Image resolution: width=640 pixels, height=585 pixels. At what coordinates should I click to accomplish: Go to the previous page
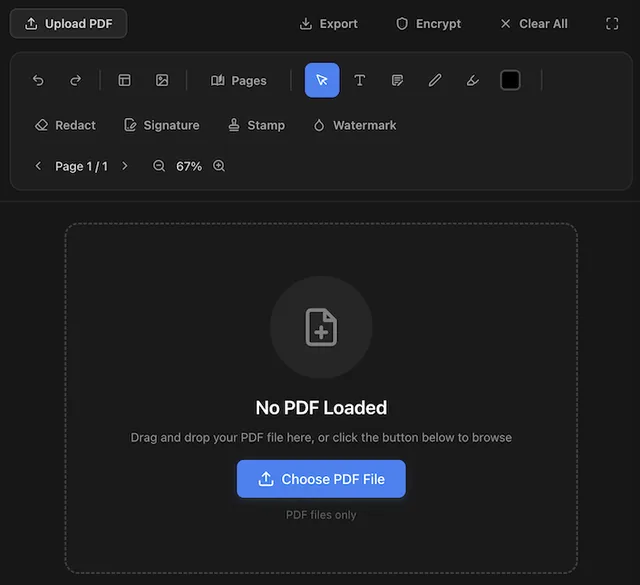tap(38, 166)
